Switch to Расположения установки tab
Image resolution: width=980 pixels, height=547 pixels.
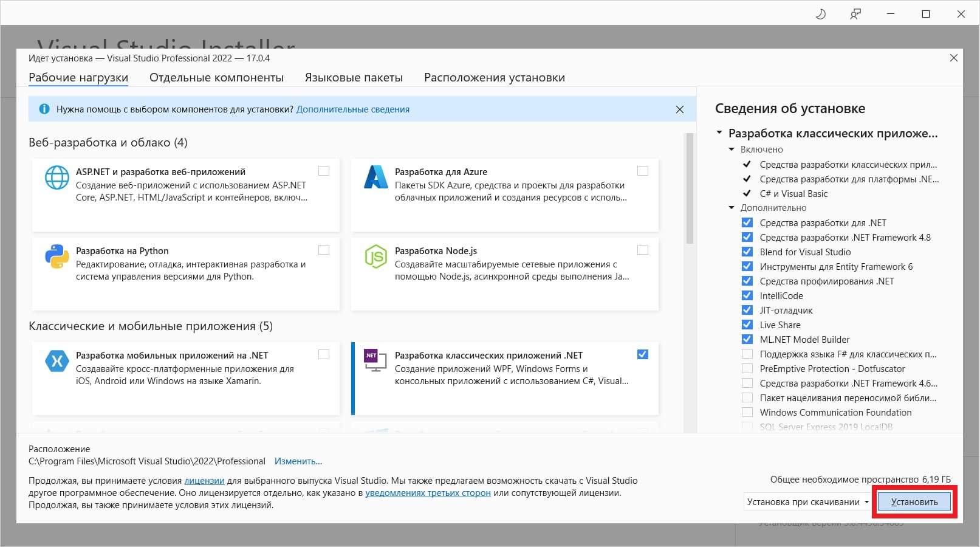tap(495, 77)
